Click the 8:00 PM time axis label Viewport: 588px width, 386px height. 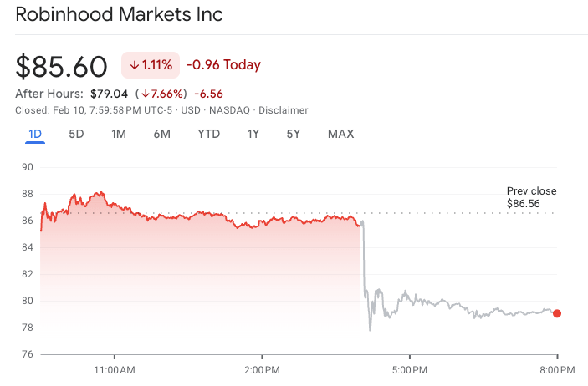tap(555, 368)
